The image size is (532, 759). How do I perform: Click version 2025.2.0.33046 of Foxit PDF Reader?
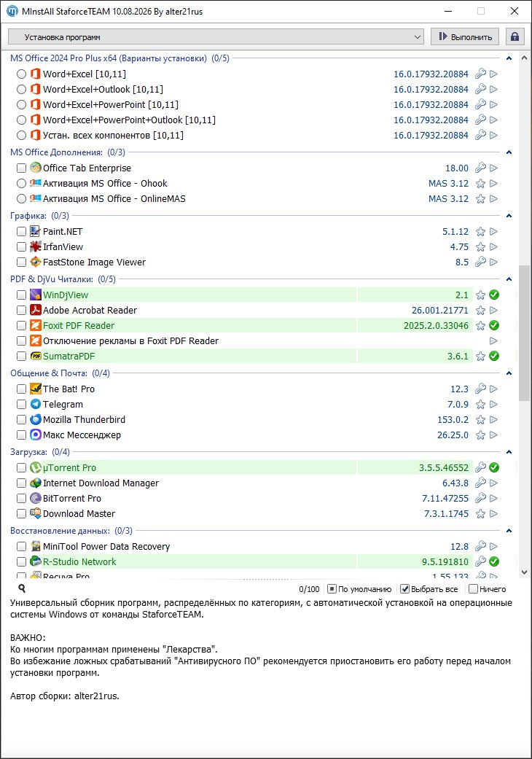(x=437, y=325)
